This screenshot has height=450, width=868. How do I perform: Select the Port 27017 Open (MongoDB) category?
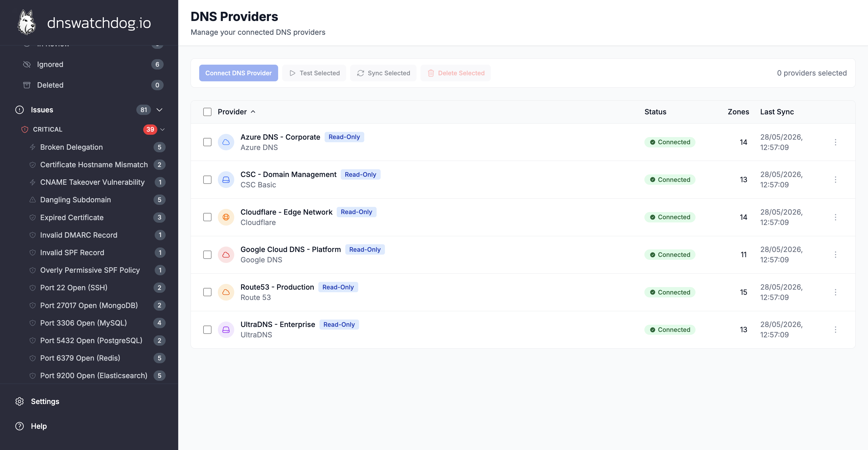97,305
